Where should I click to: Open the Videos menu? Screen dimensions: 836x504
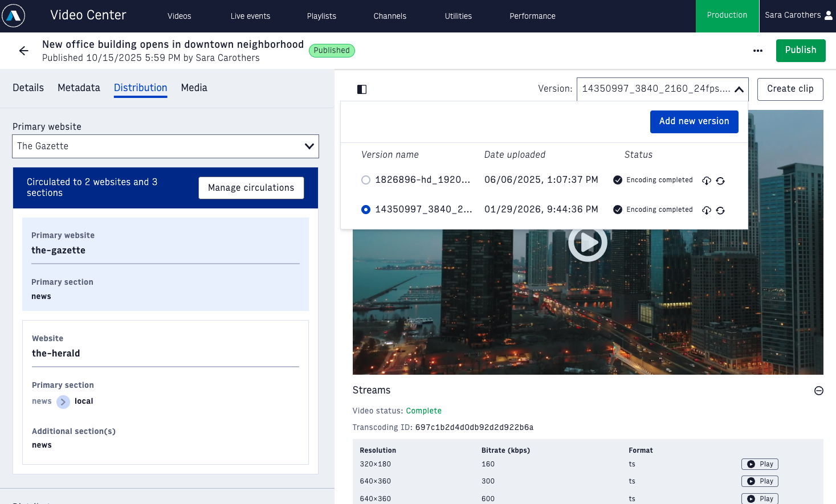180,16
